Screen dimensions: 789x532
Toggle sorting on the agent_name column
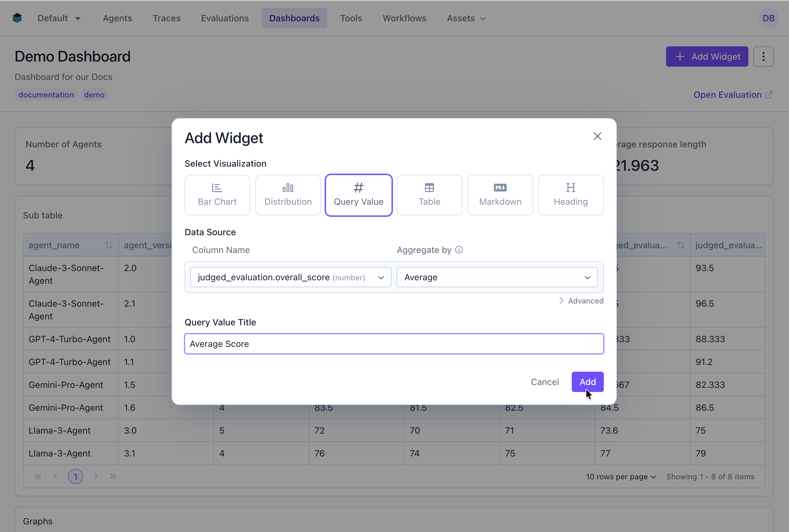click(x=109, y=245)
